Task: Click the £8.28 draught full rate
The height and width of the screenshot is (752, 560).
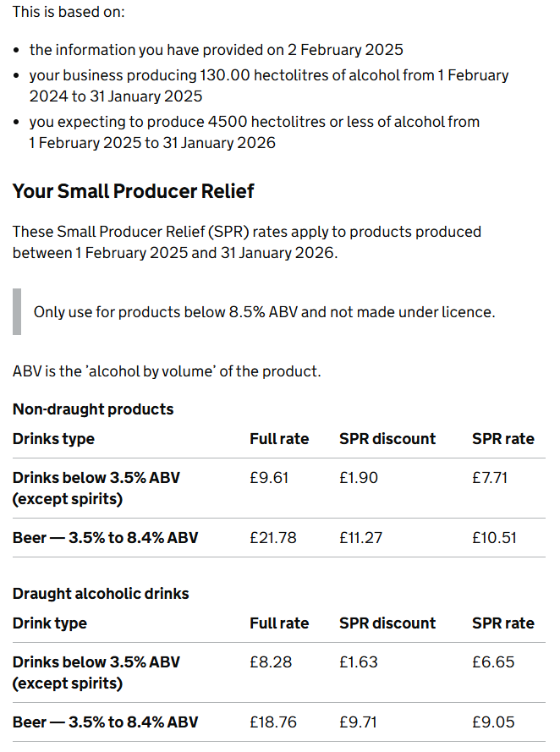Action: [271, 662]
